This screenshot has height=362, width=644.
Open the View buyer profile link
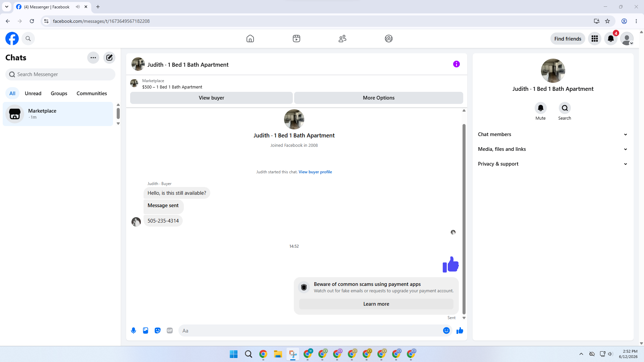(315, 172)
